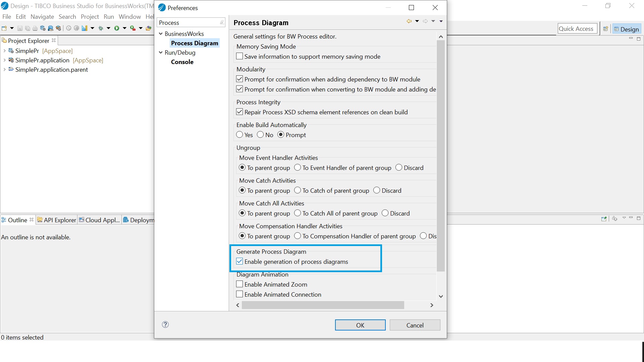Expand SimplePr project in Project Explorer
The image size is (644, 362).
click(x=4, y=51)
